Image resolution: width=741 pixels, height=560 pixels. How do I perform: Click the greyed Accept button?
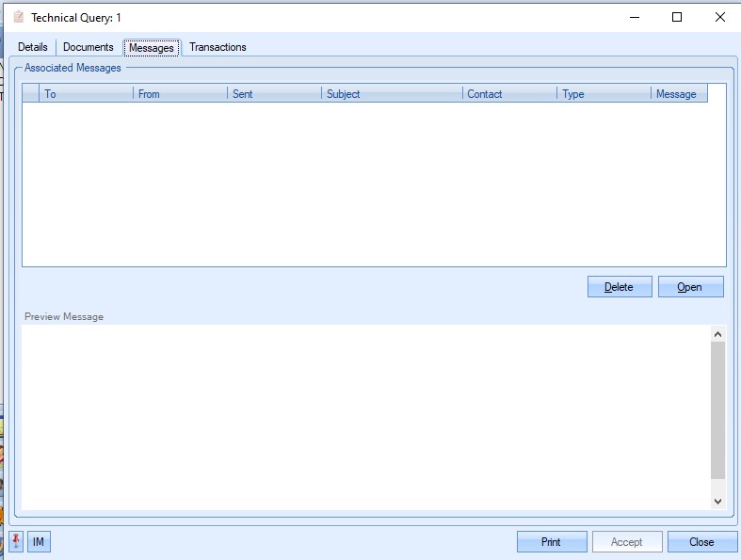(x=627, y=541)
